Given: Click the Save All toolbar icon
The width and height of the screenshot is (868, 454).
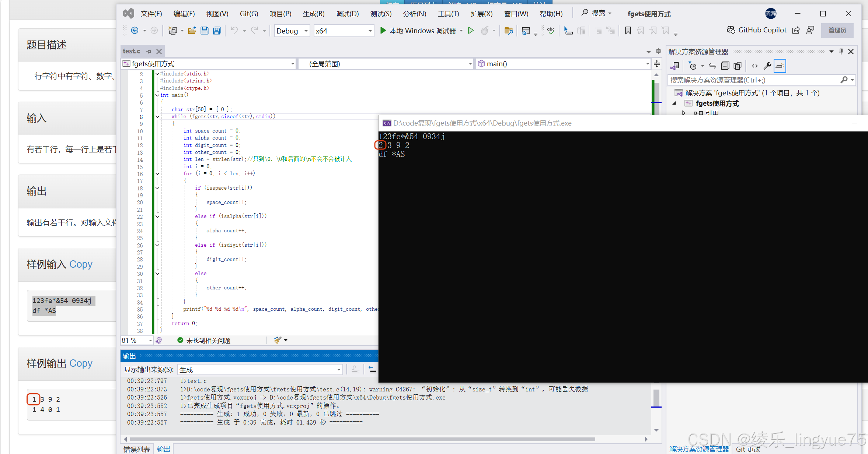Looking at the screenshot, I should 217,31.
